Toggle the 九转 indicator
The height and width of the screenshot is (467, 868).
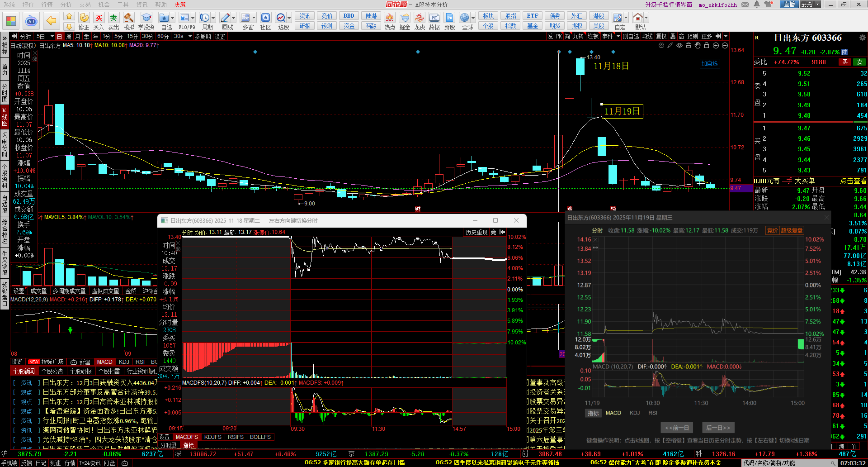click(x=578, y=36)
